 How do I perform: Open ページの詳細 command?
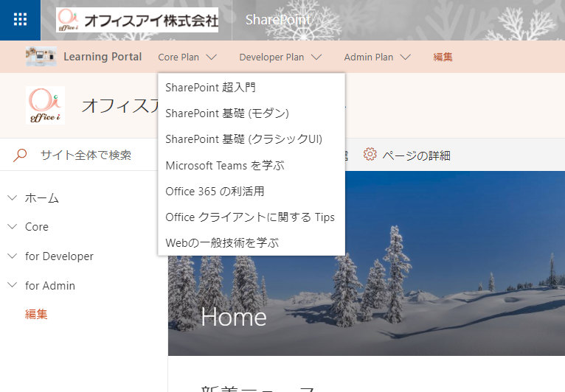[416, 155]
